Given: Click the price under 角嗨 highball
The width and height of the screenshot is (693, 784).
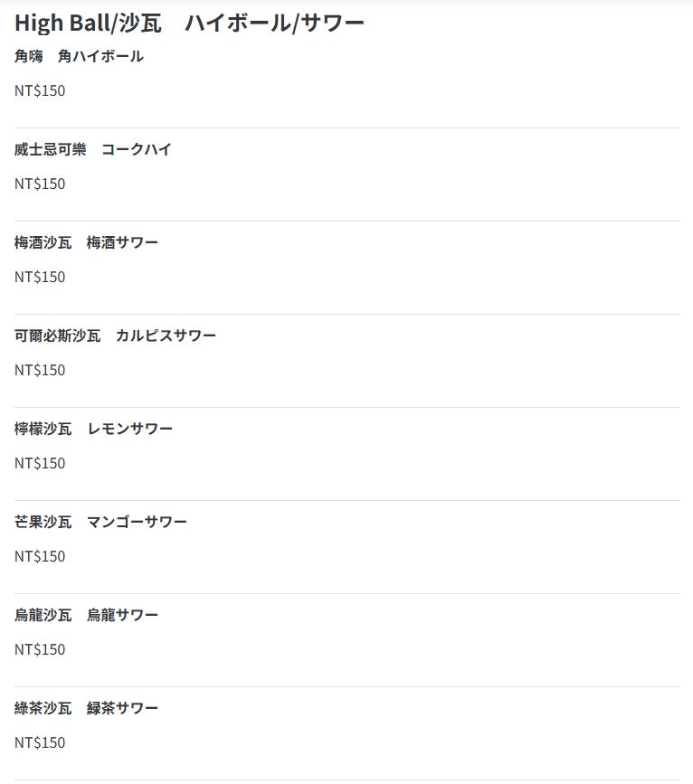Looking at the screenshot, I should [40, 90].
